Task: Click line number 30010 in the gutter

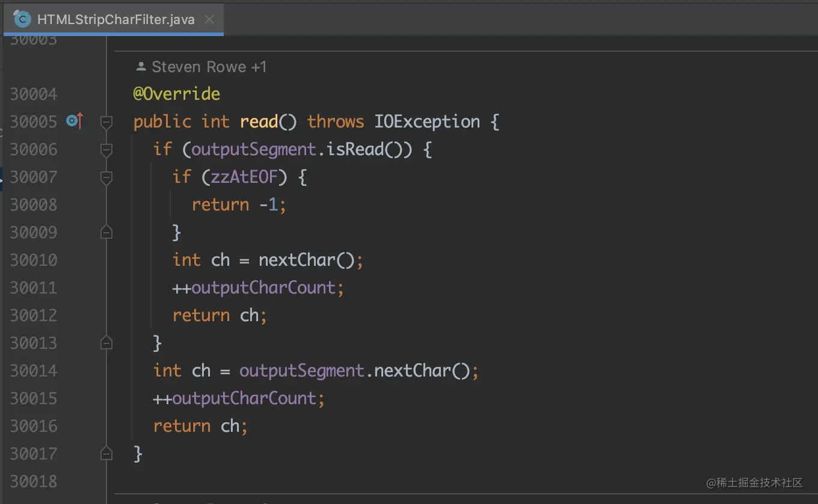Action: click(x=34, y=260)
